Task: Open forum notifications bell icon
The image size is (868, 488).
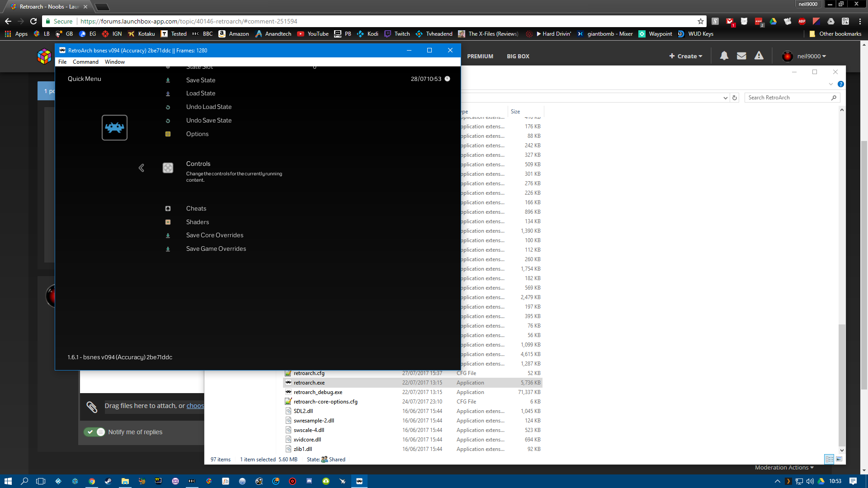Action: tap(724, 56)
